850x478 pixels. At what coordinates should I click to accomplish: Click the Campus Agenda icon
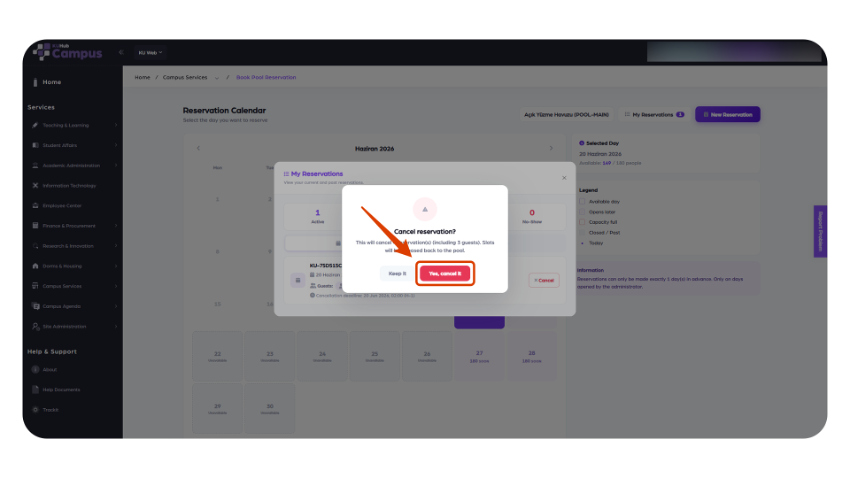[36, 306]
